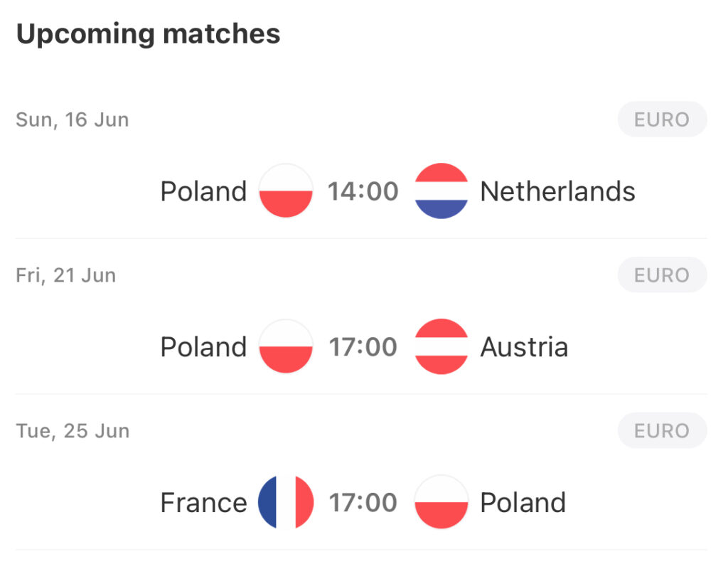Viewport: 728px width, 564px height.
Task: Tap the France flag icon
Action: [286, 501]
